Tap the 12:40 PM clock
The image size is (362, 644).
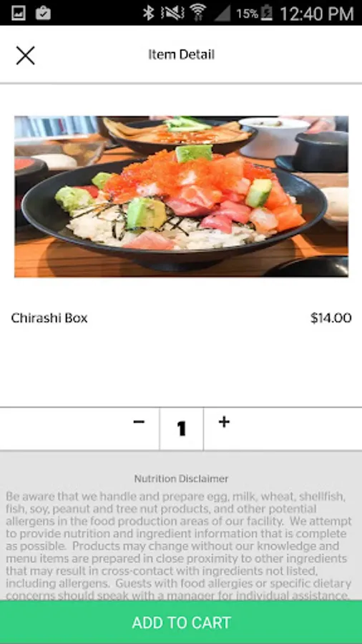pyautogui.click(x=316, y=14)
